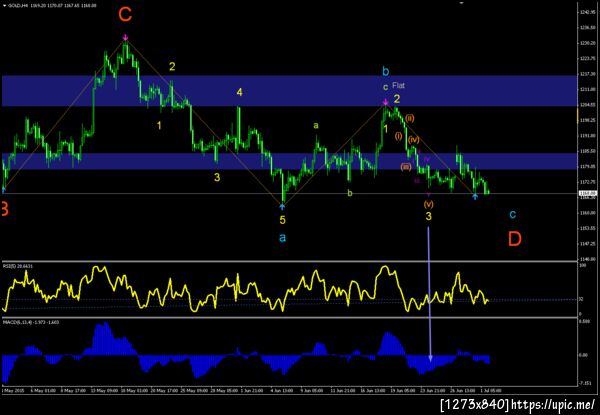Click the blue up arrow above label 5

(282, 207)
